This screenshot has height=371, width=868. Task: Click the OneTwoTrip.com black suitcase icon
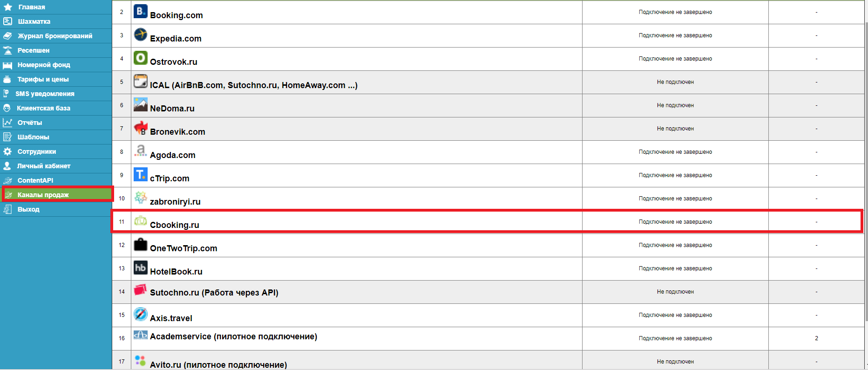pos(140,244)
